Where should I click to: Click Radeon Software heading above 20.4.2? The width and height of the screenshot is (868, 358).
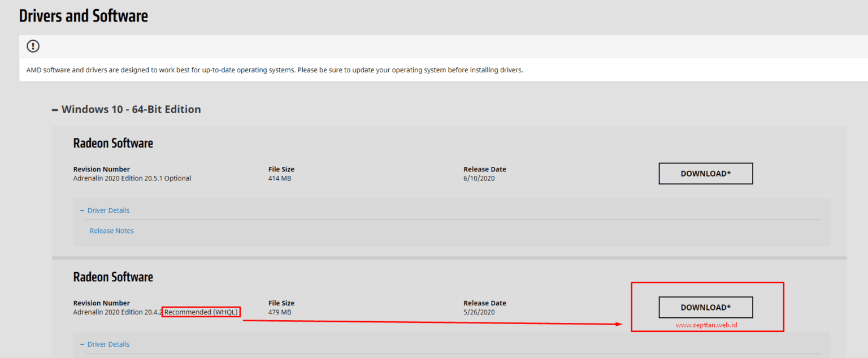[113, 277]
